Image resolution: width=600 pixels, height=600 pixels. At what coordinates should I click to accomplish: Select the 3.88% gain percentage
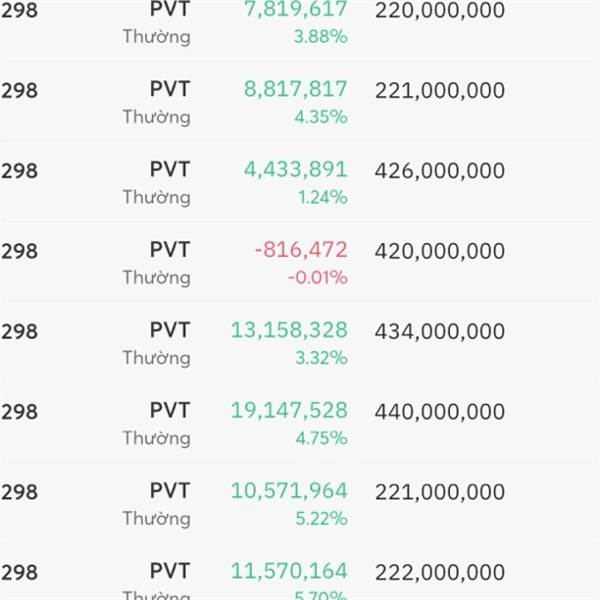(320, 37)
